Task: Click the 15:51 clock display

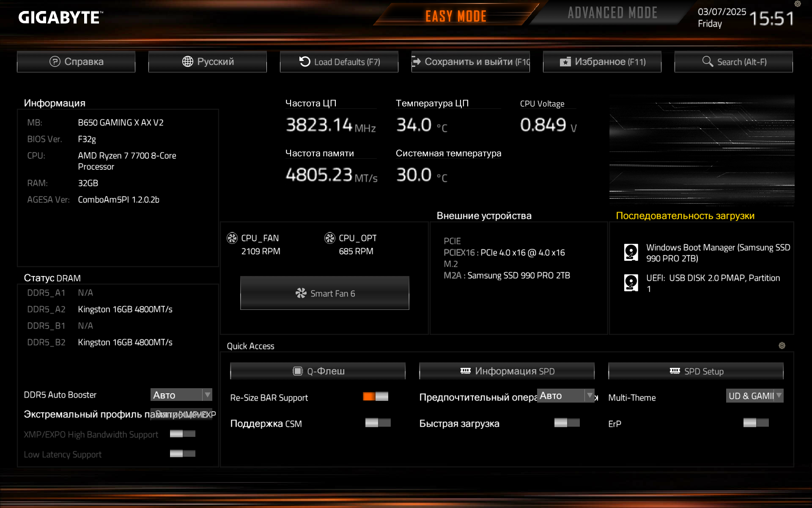Action: click(772, 19)
